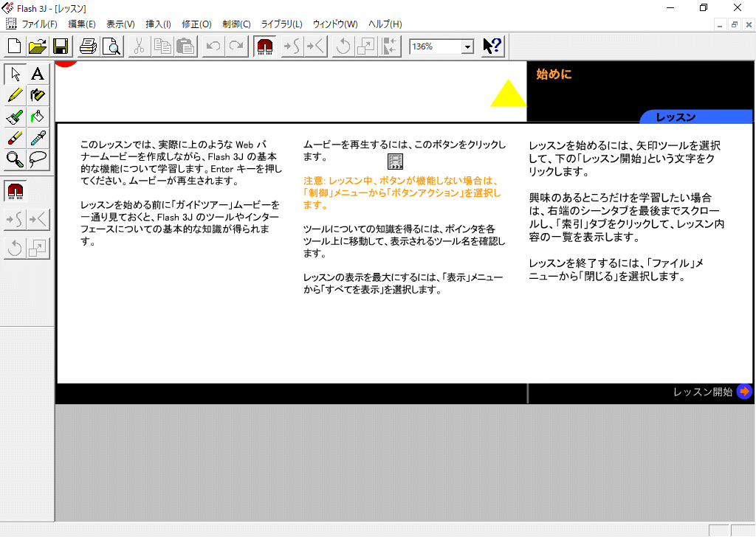Undo with the toolbar undo arrow

pos(213,46)
